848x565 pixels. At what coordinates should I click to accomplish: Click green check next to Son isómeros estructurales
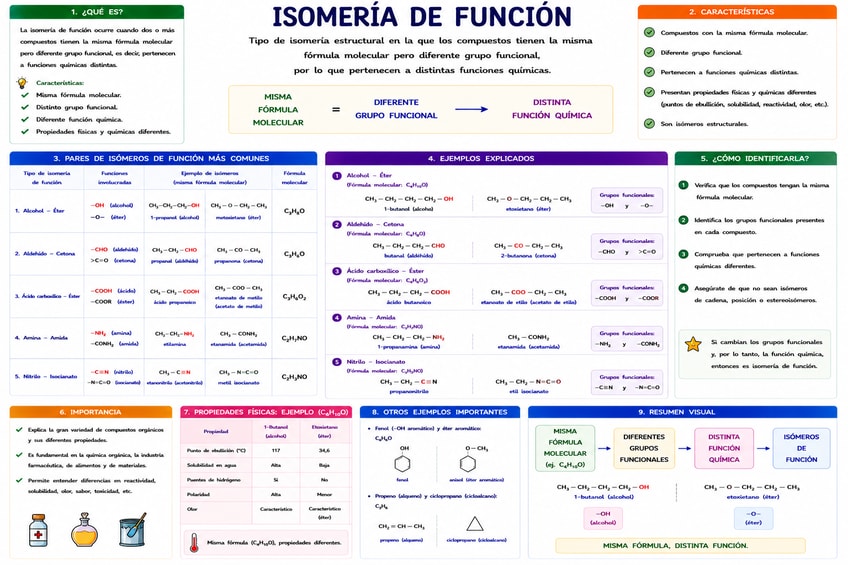[x=649, y=123]
